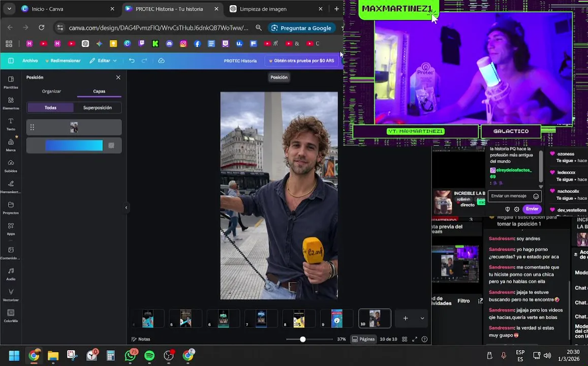Expand add page options chevron

[422, 318]
